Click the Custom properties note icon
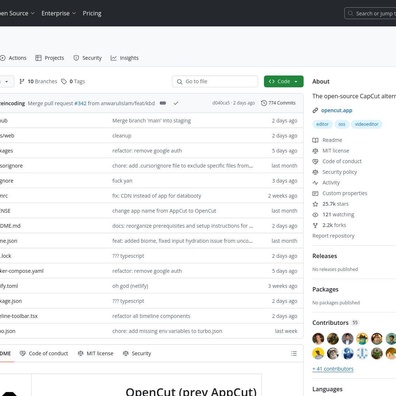Image resolution: width=396 pixels, height=396 pixels. pos(315,193)
